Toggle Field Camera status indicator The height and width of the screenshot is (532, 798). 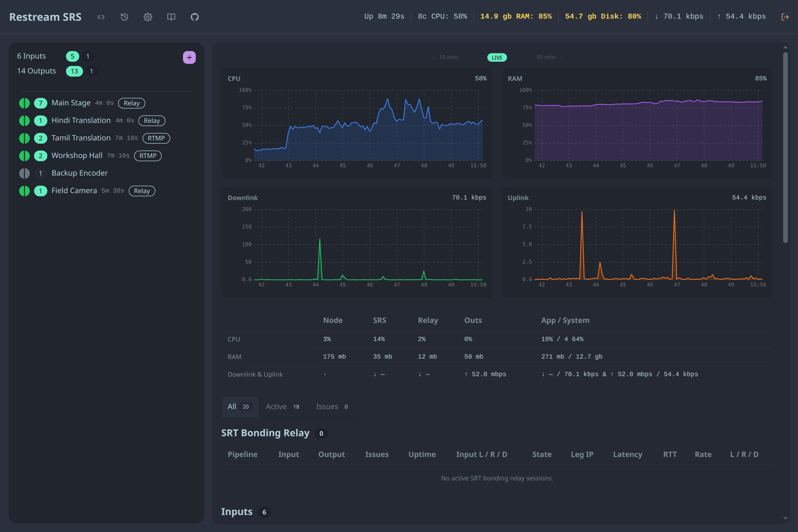[24, 191]
